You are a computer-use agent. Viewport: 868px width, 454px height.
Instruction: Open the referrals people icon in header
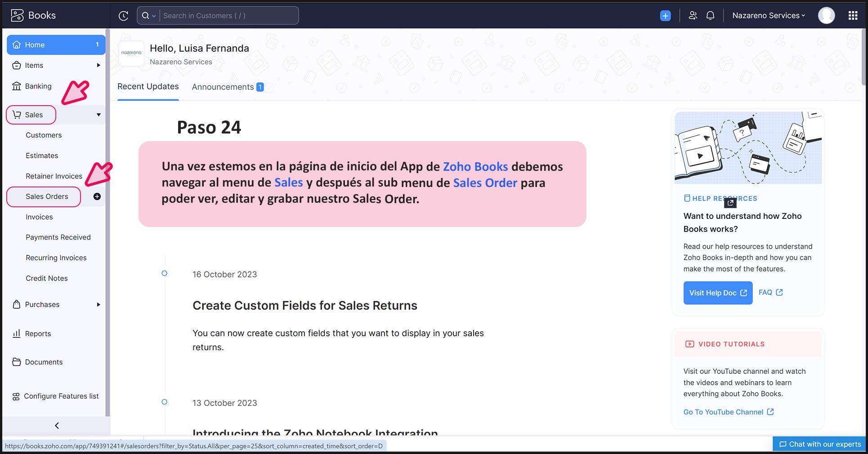tap(693, 16)
